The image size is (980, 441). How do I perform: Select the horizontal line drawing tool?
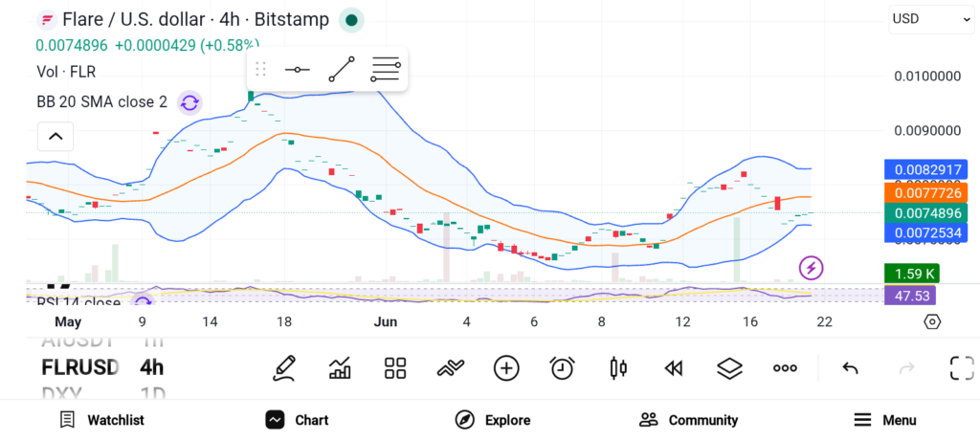297,69
